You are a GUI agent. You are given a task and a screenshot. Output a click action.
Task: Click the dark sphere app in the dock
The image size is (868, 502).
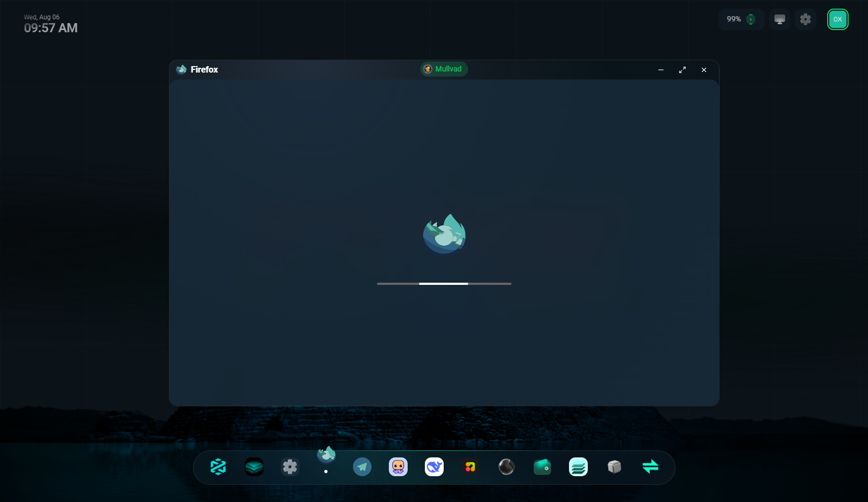[506, 467]
